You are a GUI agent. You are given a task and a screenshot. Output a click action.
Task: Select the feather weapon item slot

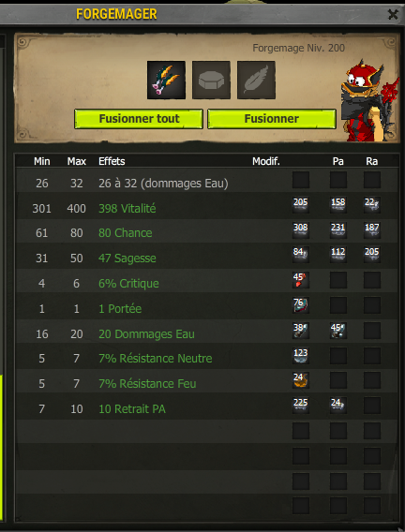tap(166, 80)
